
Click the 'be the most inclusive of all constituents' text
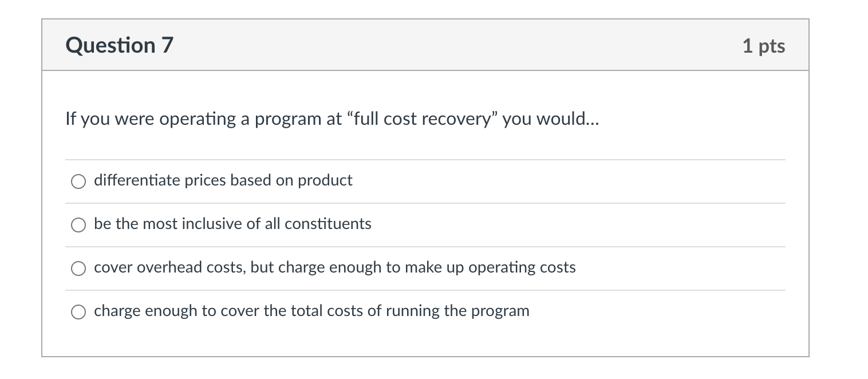(233, 224)
